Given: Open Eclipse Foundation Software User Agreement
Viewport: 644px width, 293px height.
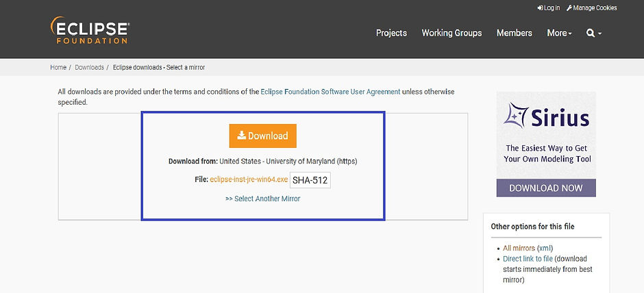Looking at the screenshot, I should [330, 92].
